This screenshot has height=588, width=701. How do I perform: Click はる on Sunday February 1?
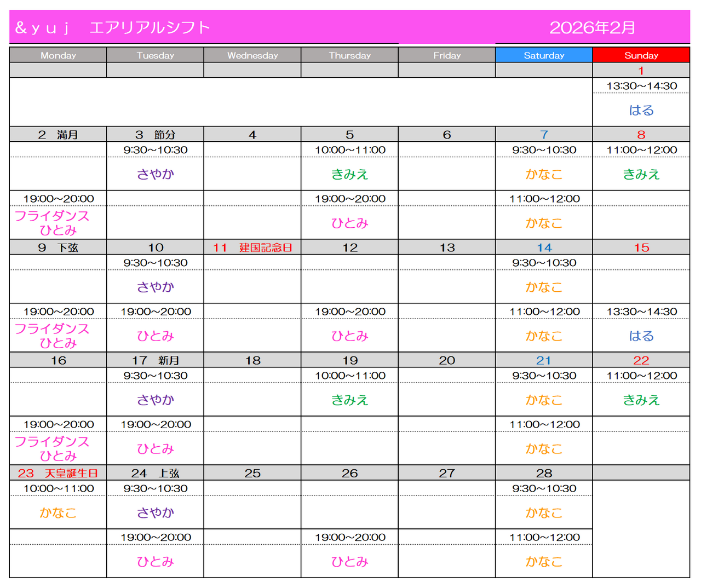[641, 111]
